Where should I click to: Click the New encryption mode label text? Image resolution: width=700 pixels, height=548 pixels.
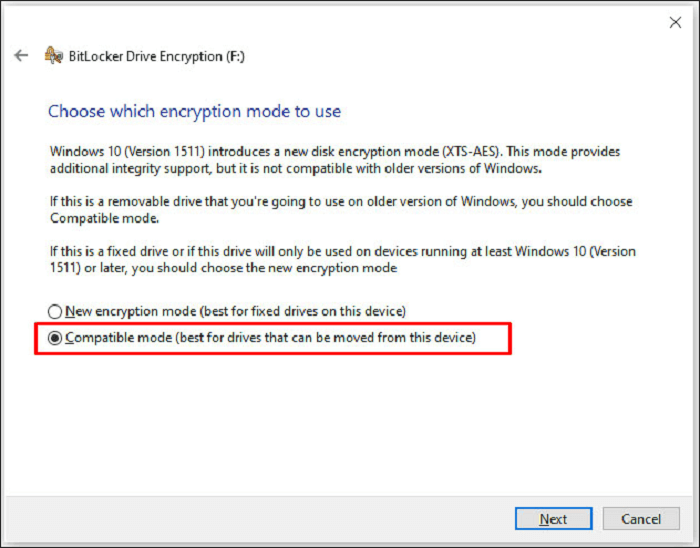(x=235, y=311)
